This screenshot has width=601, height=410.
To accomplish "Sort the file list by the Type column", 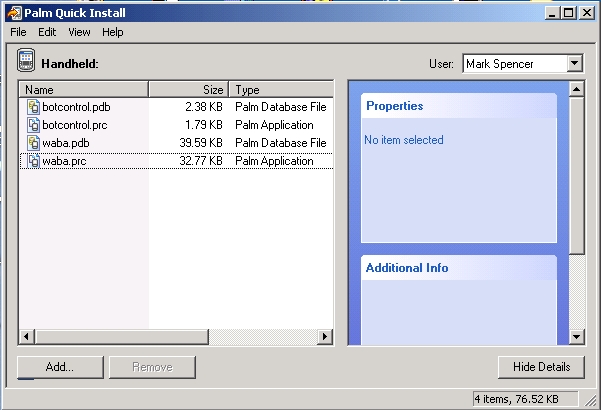I will coord(281,90).
